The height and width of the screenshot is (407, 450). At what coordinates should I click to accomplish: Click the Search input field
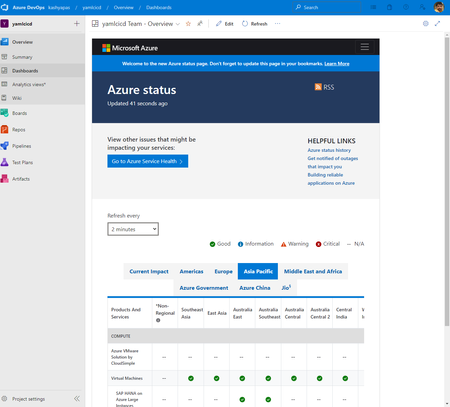(327, 7)
